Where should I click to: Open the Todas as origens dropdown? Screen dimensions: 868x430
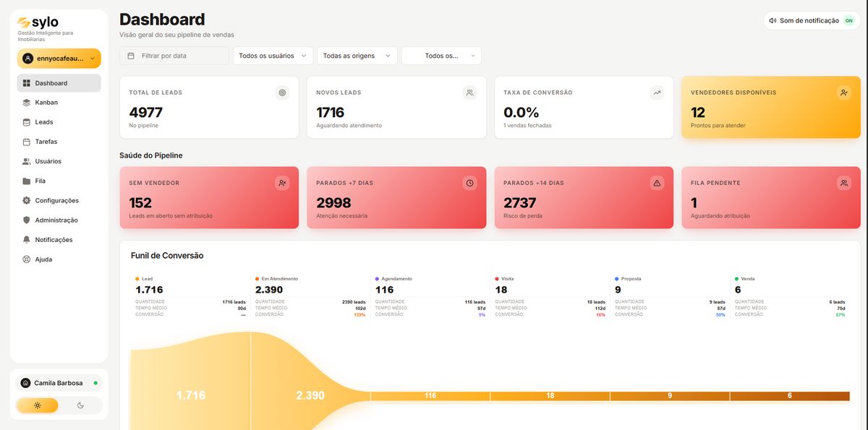pos(357,56)
